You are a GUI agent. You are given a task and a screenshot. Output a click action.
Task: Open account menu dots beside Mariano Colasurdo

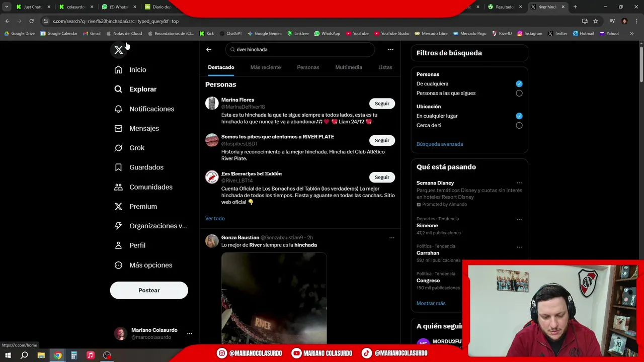pos(189,333)
